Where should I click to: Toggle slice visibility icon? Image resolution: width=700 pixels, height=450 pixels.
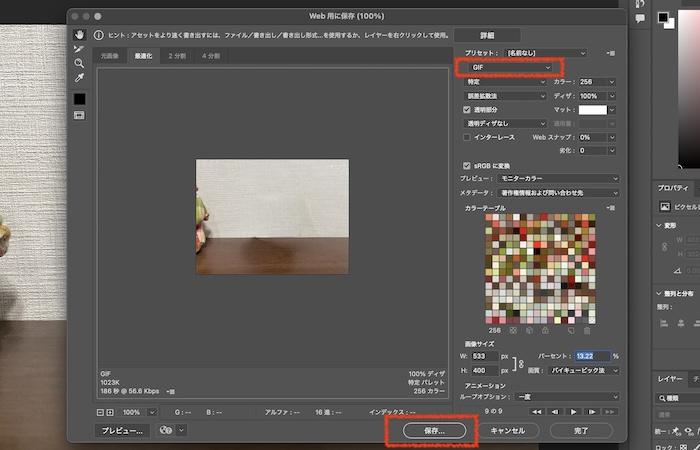[79, 116]
